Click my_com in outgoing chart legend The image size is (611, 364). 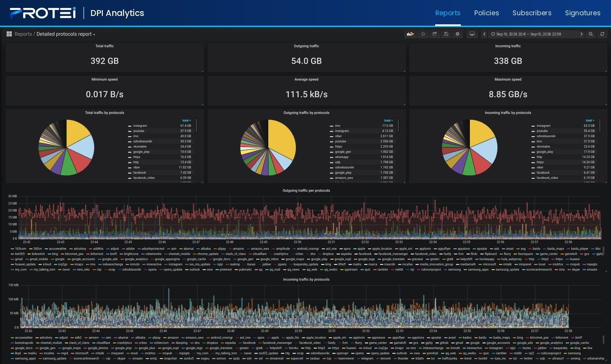[21, 269]
